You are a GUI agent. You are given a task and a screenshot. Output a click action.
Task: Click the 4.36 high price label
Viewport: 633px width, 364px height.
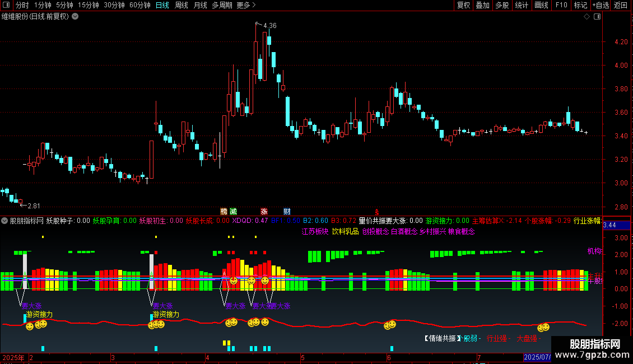(269, 25)
